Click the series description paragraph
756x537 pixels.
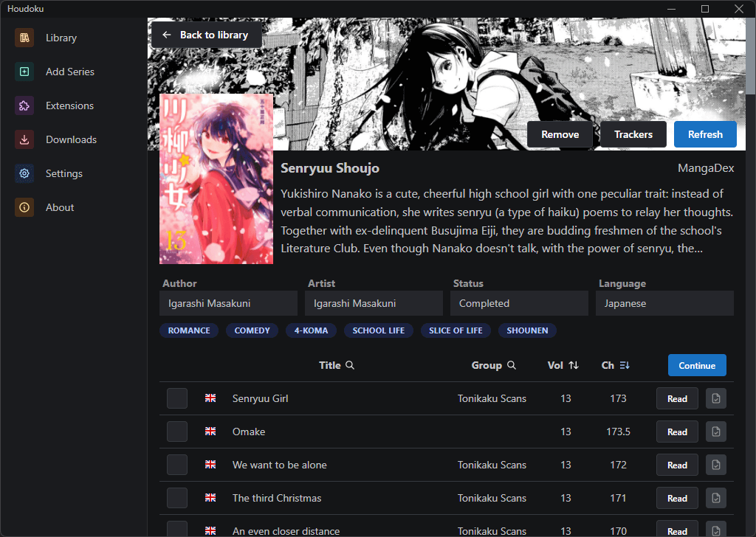pos(506,221)
